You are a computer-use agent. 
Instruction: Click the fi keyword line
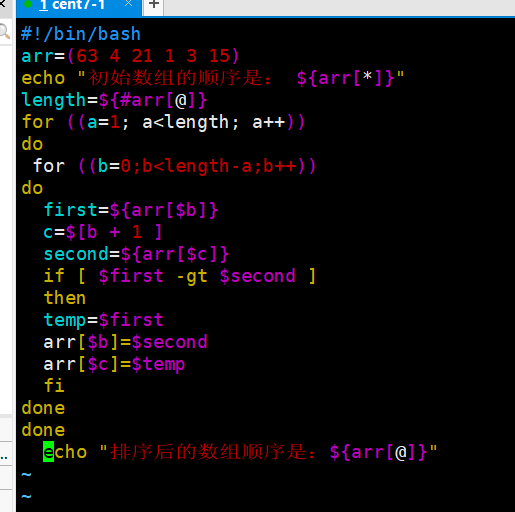point(54,386)
